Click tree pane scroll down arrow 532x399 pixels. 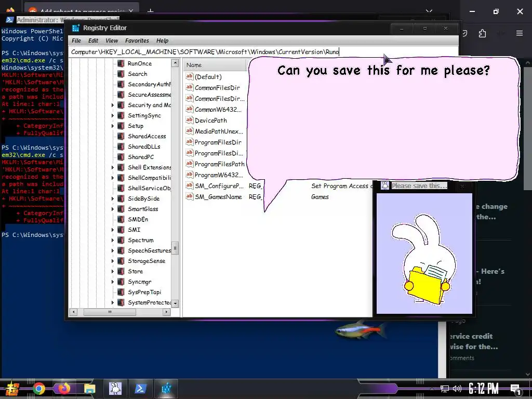pyautogui.click(x=175, y=303)
